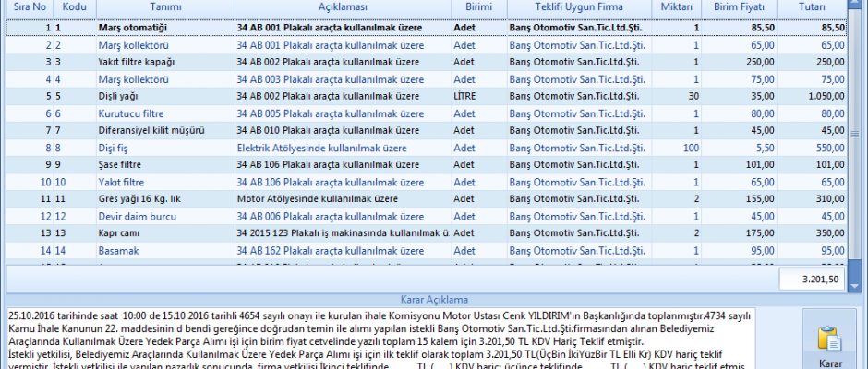Image resolution: width=868 pixels, height=369 pixels.
Task: Sort by the Tutarı column header
Action: click(x=813, y=7)
